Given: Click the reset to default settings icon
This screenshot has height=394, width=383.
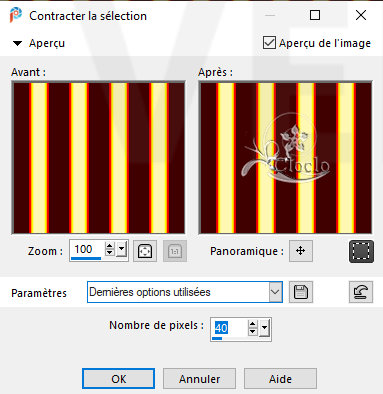Looking at the screenshot, I should [361, 292].
